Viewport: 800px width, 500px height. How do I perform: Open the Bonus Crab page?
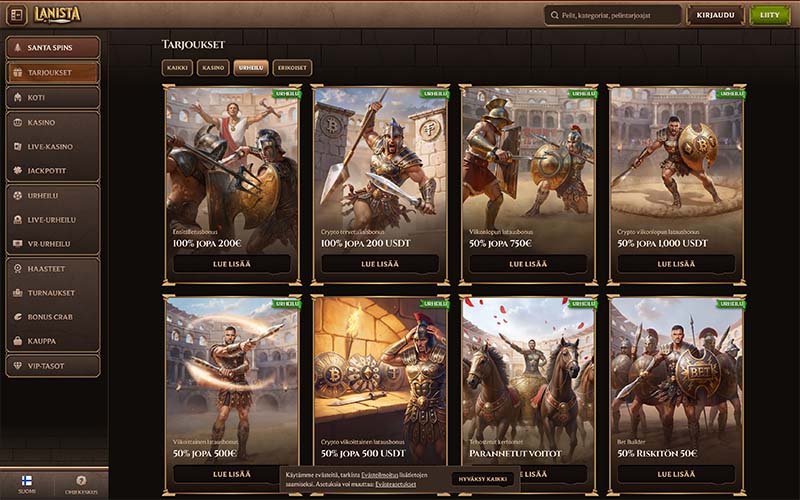click(x=53, y=317)
